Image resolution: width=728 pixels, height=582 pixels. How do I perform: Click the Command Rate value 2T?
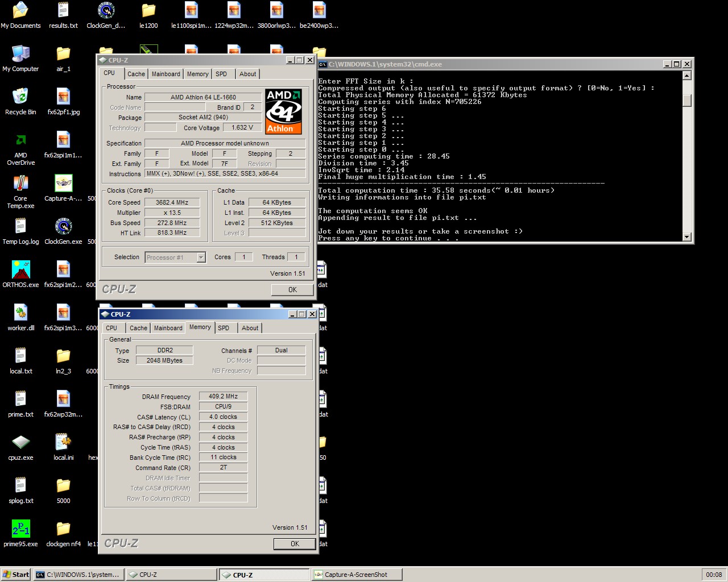(223, 468)
